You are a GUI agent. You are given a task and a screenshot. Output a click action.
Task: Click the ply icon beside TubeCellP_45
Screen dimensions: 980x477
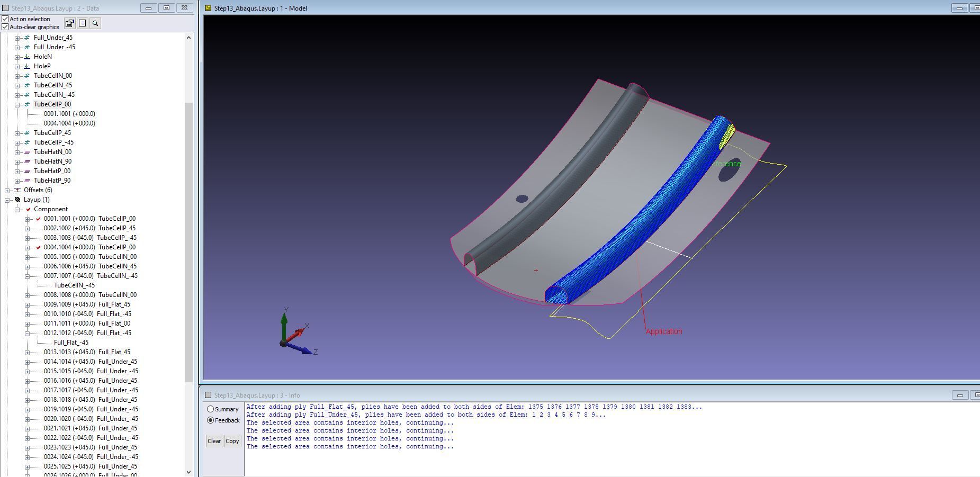[27, 133]
